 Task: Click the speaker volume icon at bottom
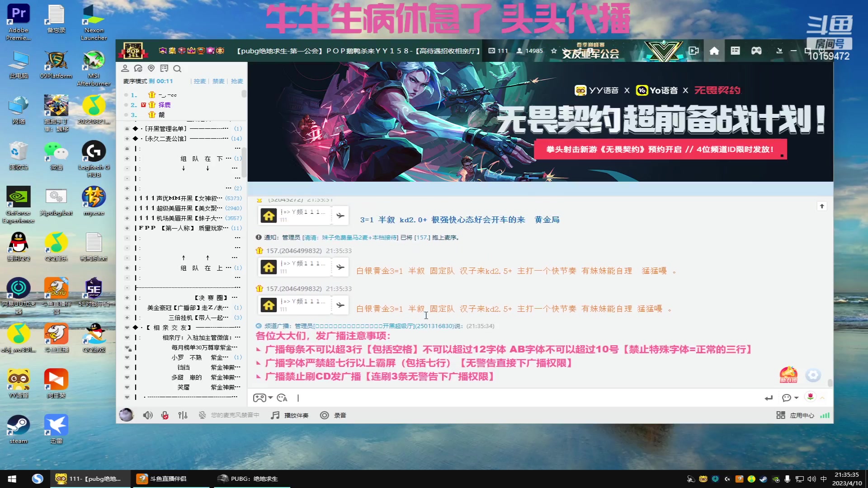(x=148, y=415)
